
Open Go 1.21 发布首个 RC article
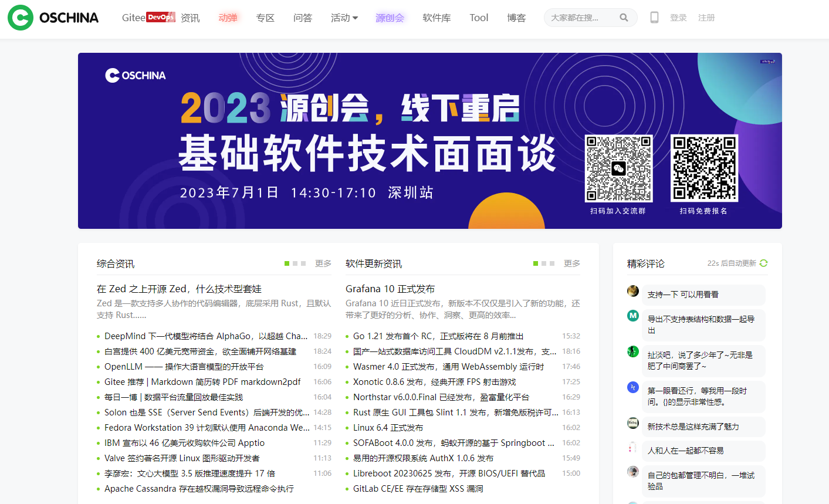[438, 336]
